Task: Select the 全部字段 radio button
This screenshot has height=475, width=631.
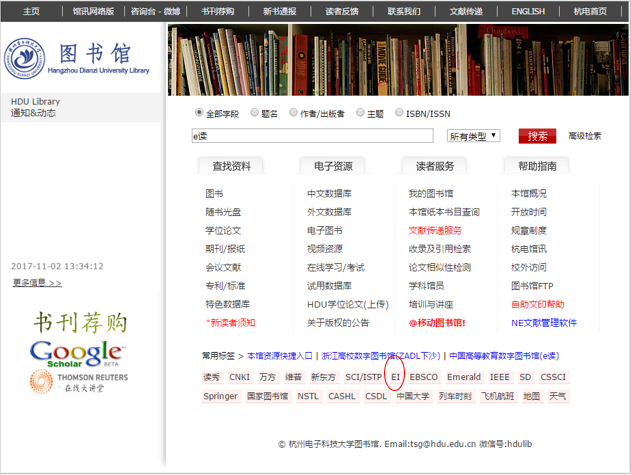Action: click(199, 112)
